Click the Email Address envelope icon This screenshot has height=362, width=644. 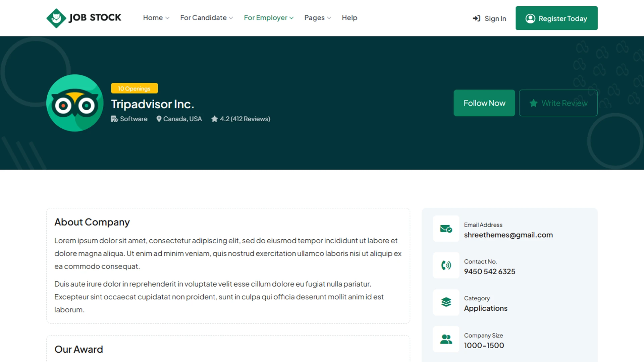[446, 229]
